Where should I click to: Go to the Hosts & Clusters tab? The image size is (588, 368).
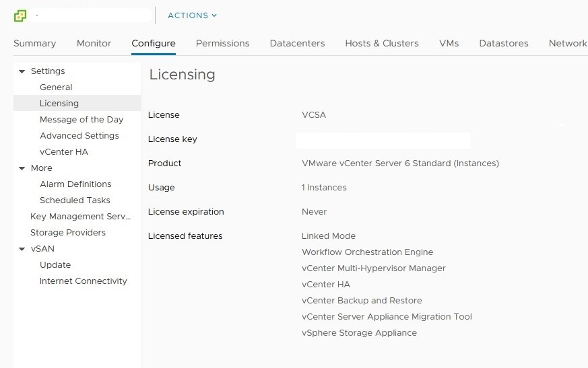pyautogui.click(x=382, y=43)
